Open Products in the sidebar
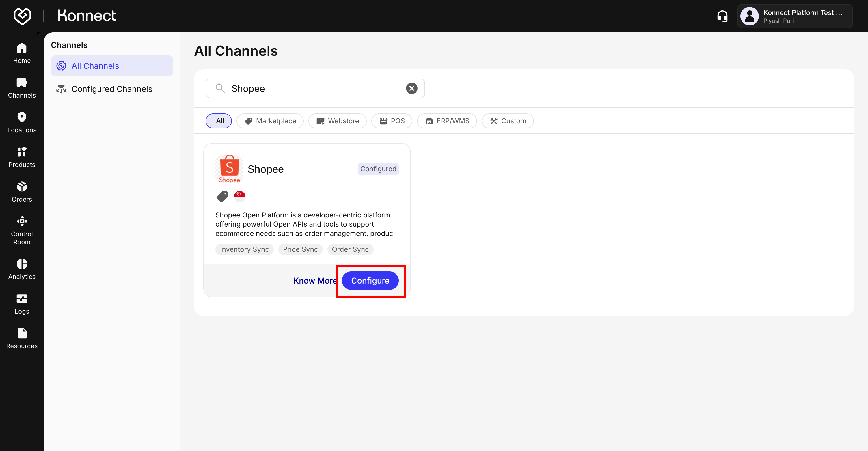Screen dimensions: 868x451 [x=22, y=157]
